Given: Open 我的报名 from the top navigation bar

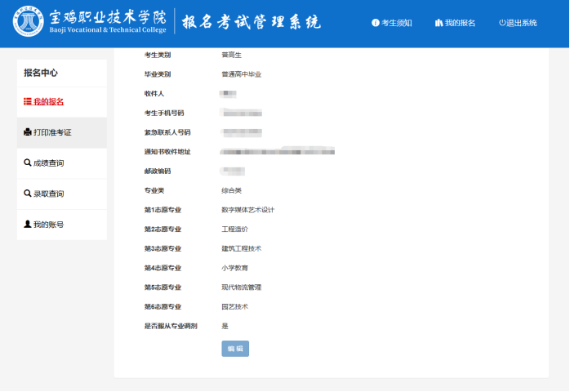Looking at the screenshot, I should point(460,23).
